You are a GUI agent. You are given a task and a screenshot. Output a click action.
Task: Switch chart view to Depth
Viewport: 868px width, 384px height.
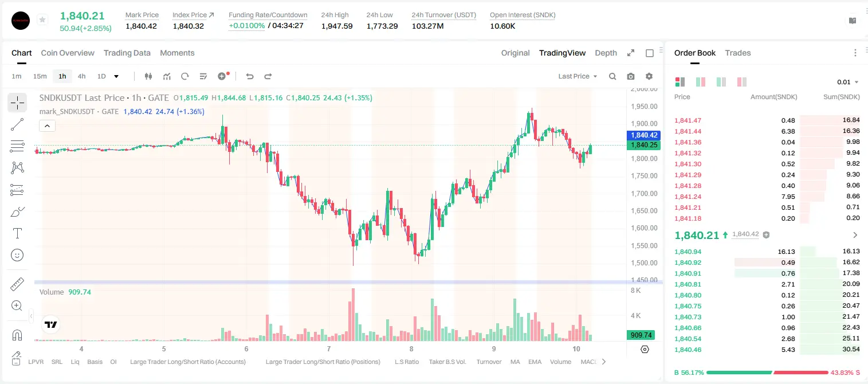[606, 53]
